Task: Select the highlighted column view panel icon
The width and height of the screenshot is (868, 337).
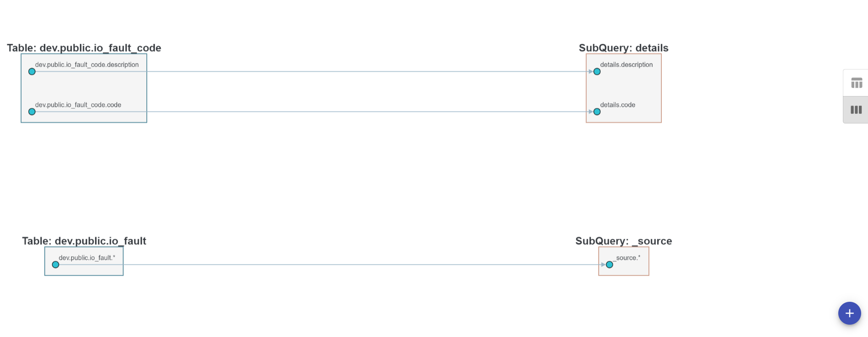Action: coord(855,109)
